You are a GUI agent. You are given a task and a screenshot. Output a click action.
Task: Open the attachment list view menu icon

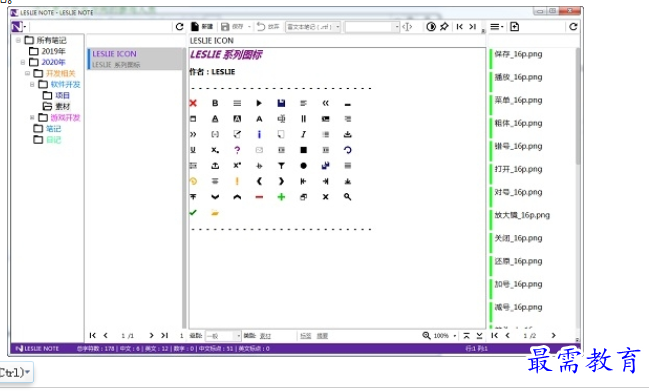[496, 27]
